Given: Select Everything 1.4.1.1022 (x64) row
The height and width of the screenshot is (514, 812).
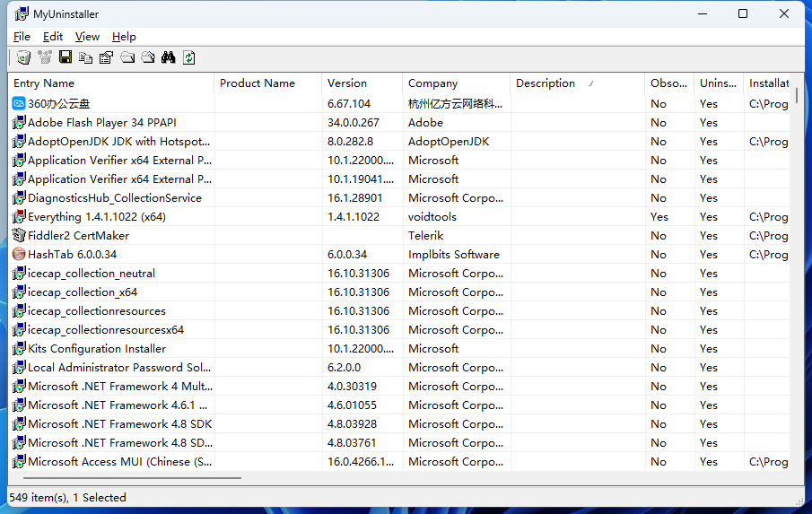Looking at the screenshot, I should (x=96, y=217).
